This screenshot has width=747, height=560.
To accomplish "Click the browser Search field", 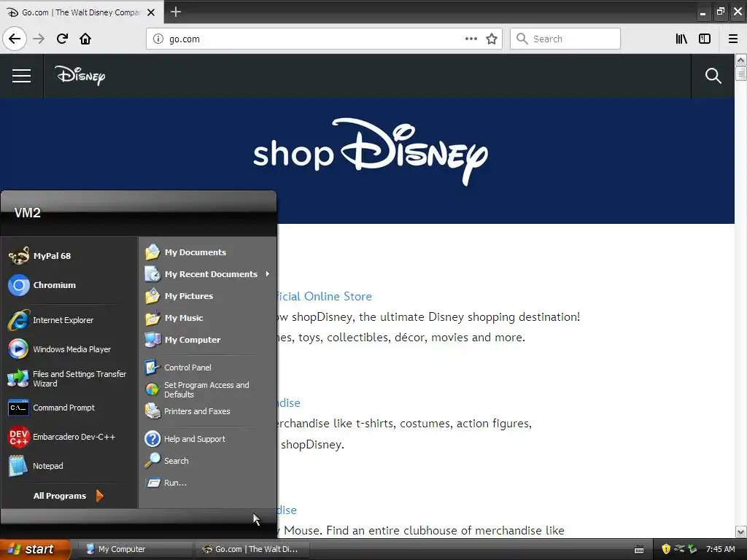I will (x=565, y=39).
